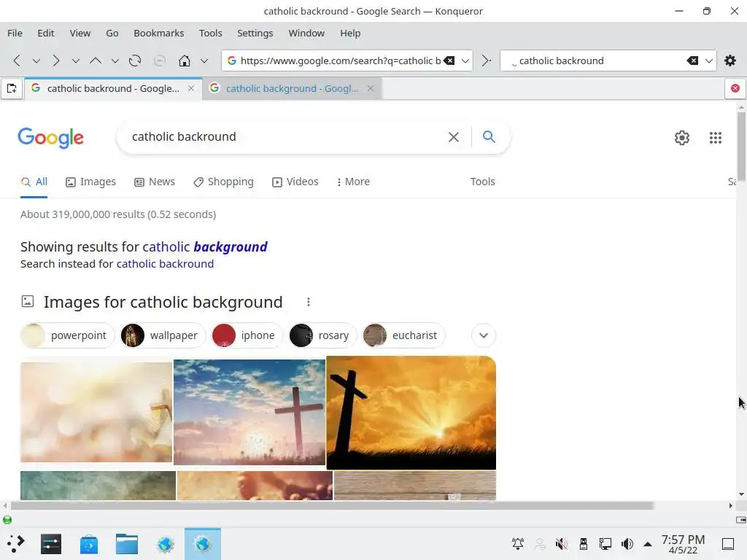This screenshot has width=747, height=560.
Task: Open the Window menu
Action: click(x=306, y=34)
